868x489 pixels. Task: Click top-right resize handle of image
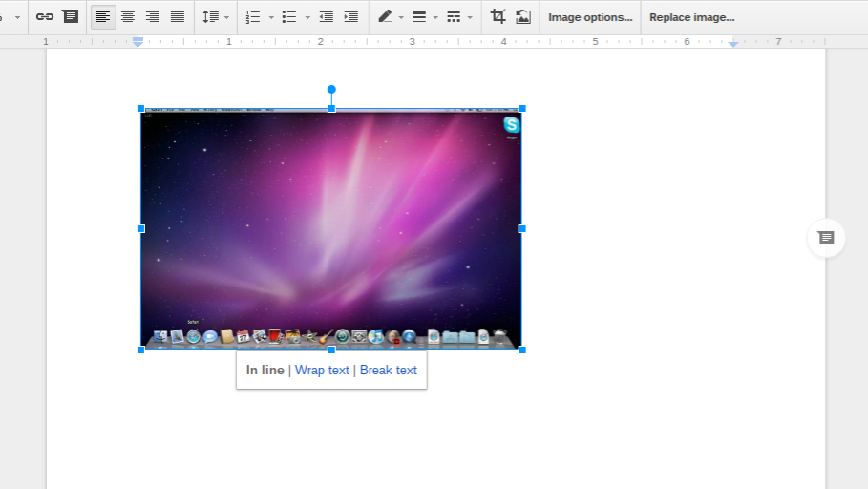click(x=522, y=109)
